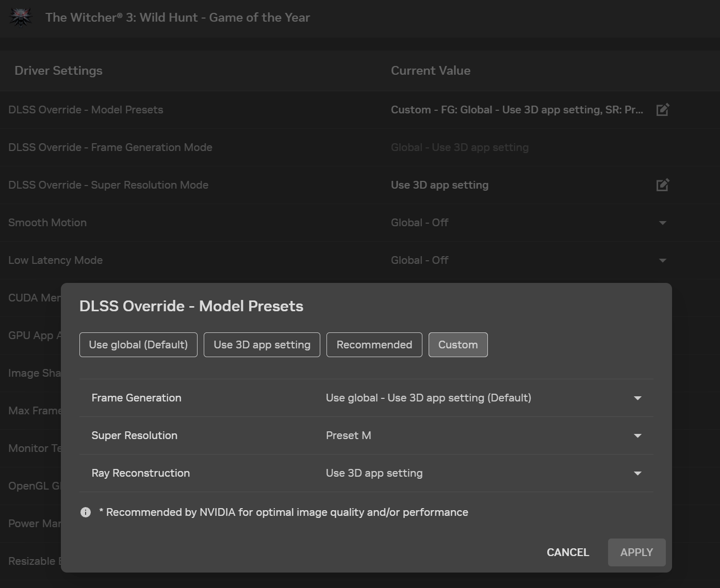720x588 pixels.
Task: Click the Driver Settings column header
Action: (x=58, y=71)
